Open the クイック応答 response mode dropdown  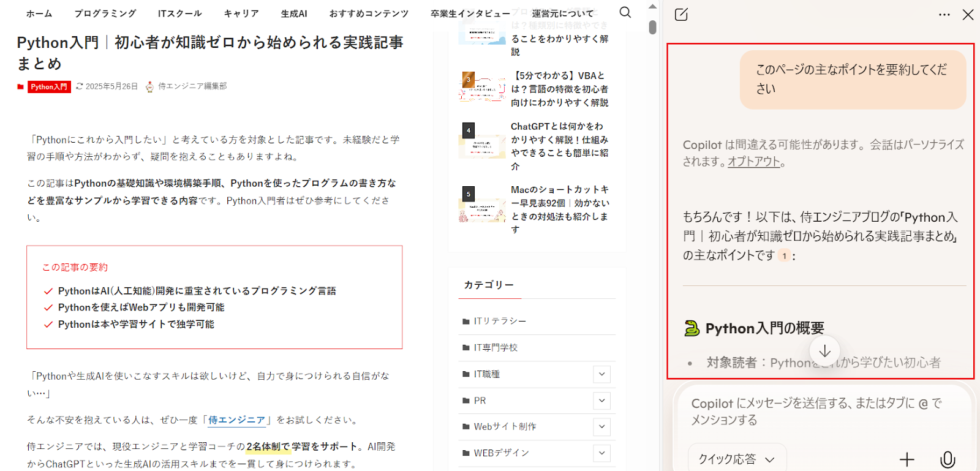tap(737, 459)
